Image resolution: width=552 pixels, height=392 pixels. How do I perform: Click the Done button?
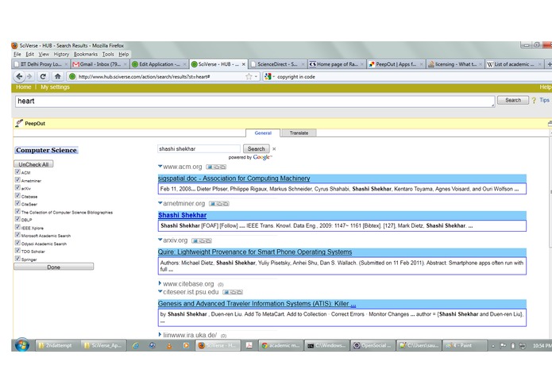click(53, 267)
